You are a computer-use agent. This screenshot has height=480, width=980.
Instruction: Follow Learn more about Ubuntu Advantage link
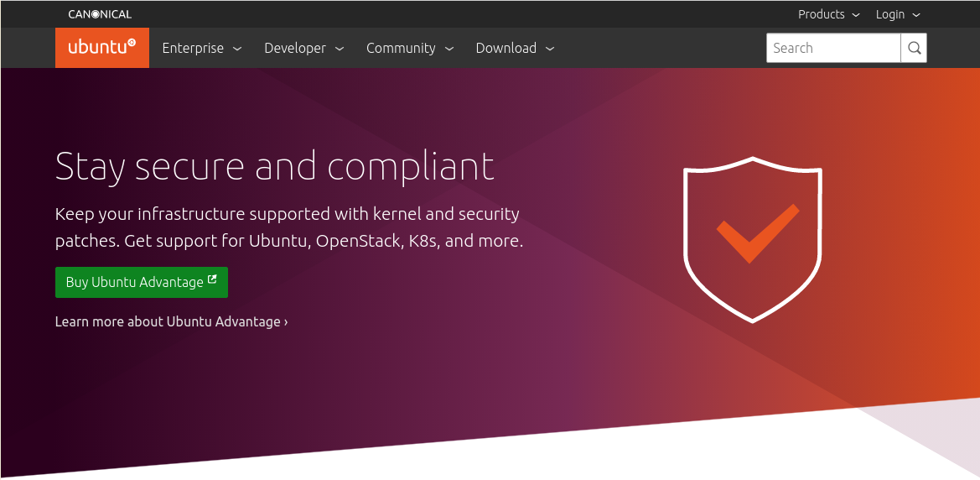(171, 321)
